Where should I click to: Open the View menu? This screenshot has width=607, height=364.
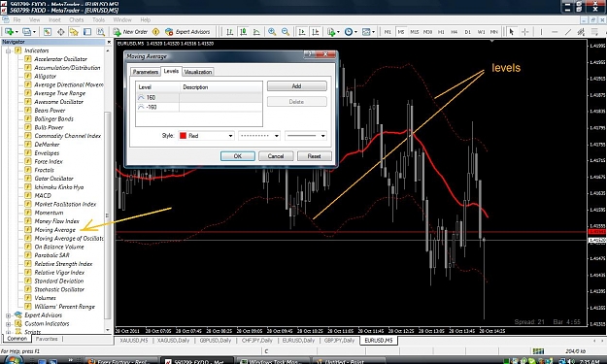[34, 19]
